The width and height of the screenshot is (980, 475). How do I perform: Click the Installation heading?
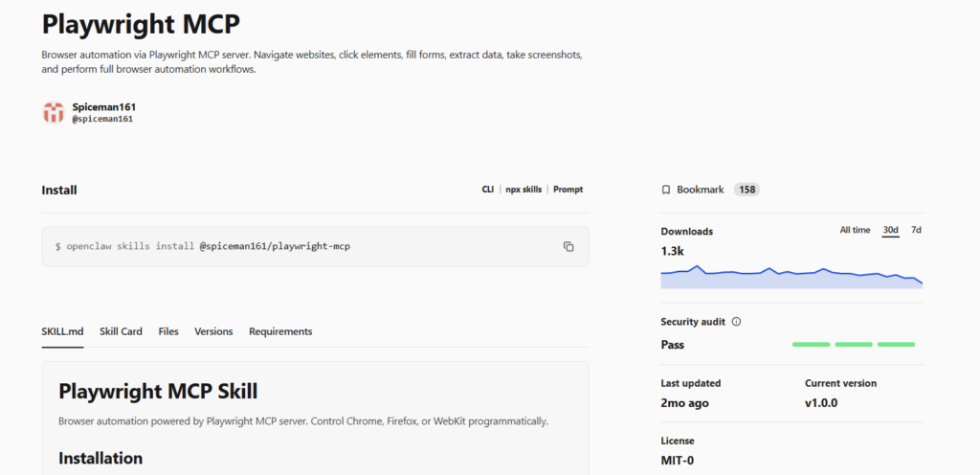pyautogui.click(x=100, y=458)
